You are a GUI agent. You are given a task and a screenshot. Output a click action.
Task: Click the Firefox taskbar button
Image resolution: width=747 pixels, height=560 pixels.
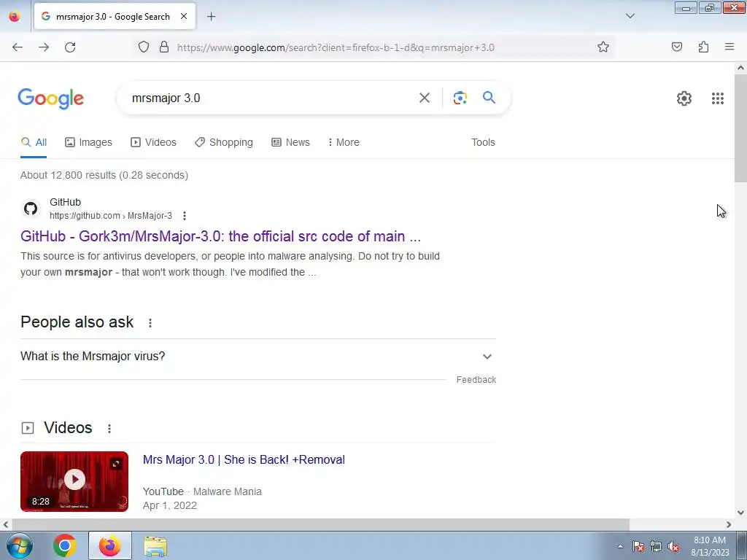[x=110, y=545]
